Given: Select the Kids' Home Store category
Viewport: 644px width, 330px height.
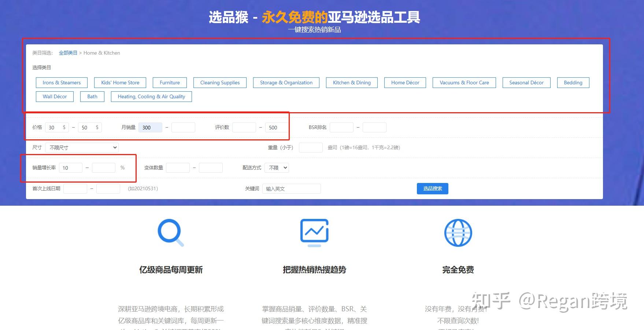Looking at the screenshot, I should pos(120,82).
